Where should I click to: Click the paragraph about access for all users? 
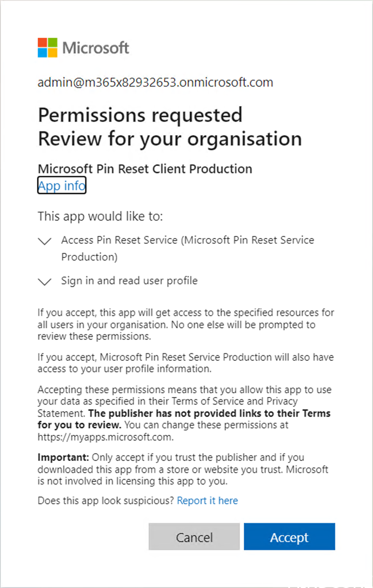click(185, 325)
